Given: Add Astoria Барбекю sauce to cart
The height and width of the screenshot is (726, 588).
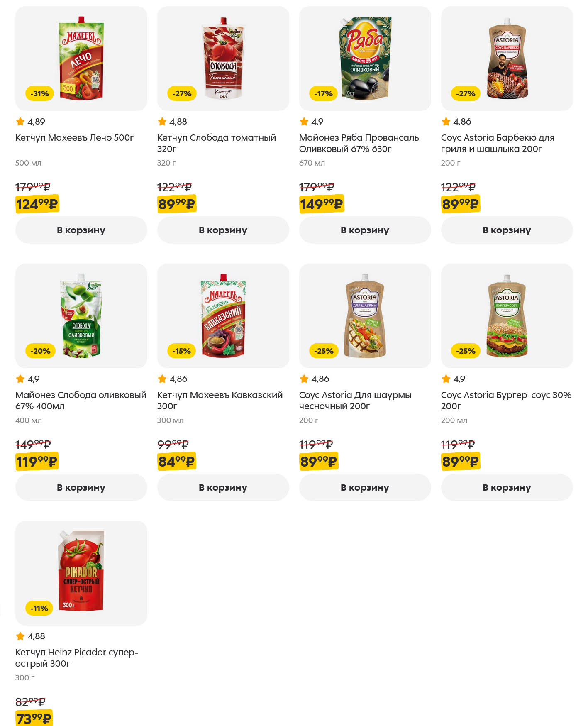Looking at the screenshot, I should coord(507,230).
